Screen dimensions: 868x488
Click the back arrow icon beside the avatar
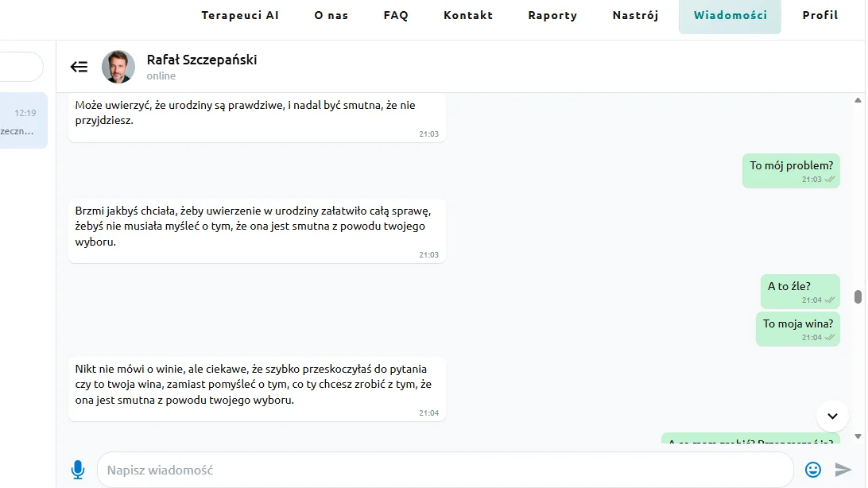(79, 67)
